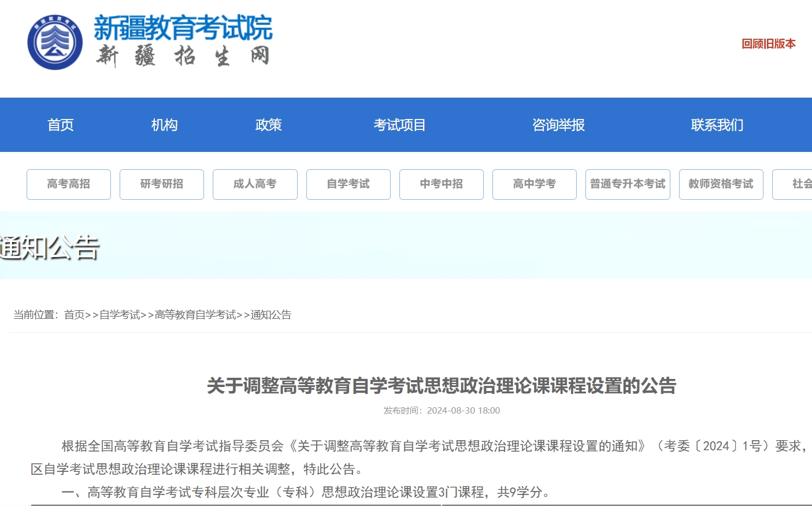This screenshot has height=506, width=812.
Task: Select the 教师资格考试 category tab
Action: tap(721, 184)
